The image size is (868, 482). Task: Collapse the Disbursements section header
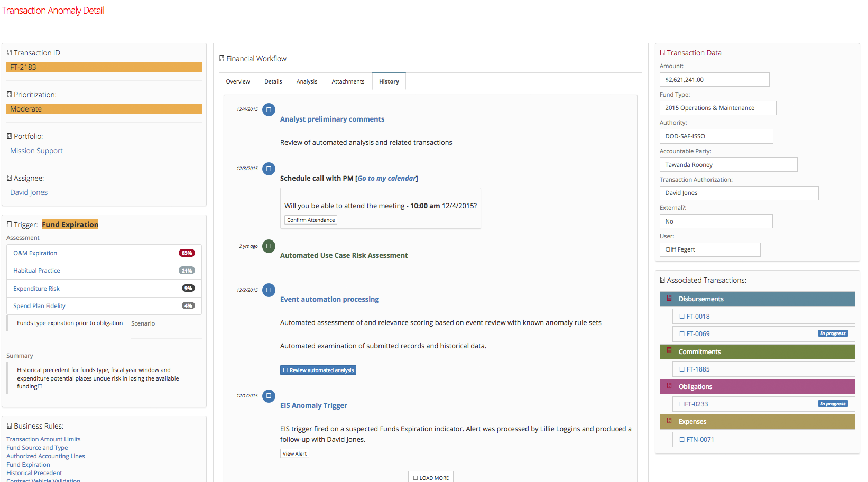[757, 299]
